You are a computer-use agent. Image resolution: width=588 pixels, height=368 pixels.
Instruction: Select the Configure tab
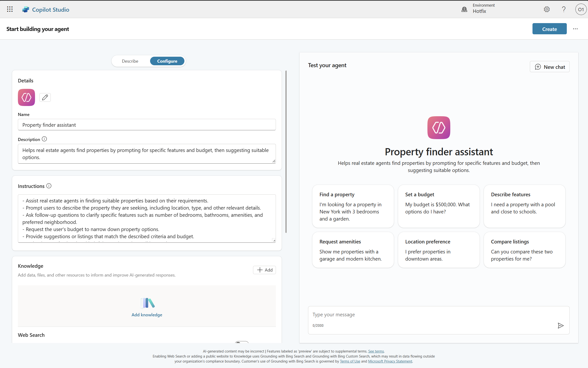tap(167, 61)
